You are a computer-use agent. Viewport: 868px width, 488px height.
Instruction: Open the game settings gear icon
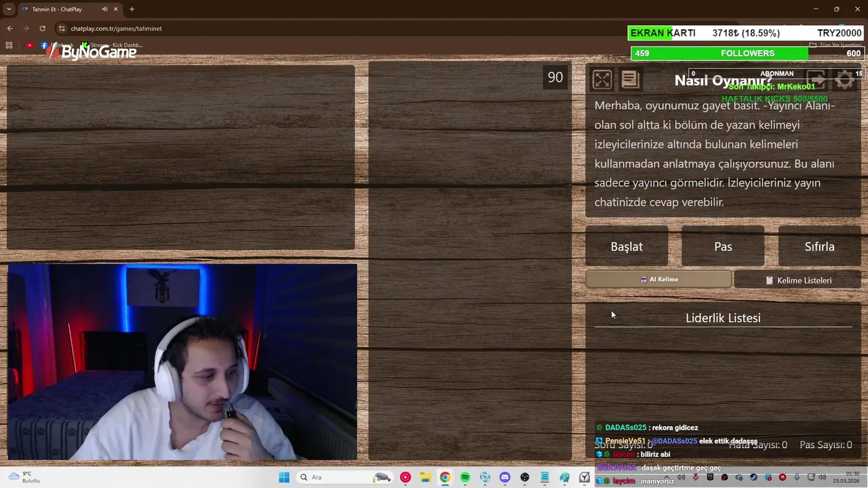pyautogui.click(x=845, y=80)
